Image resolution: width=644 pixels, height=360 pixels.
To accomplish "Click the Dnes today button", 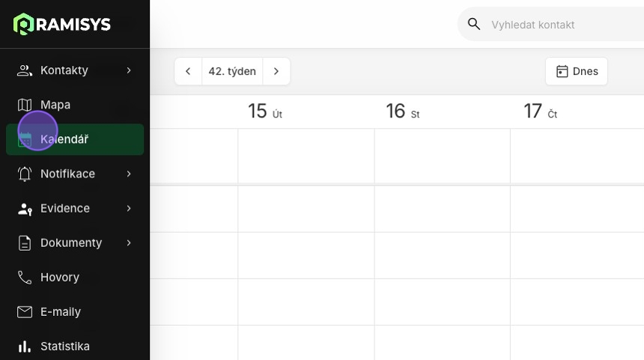I will point(577,71).
